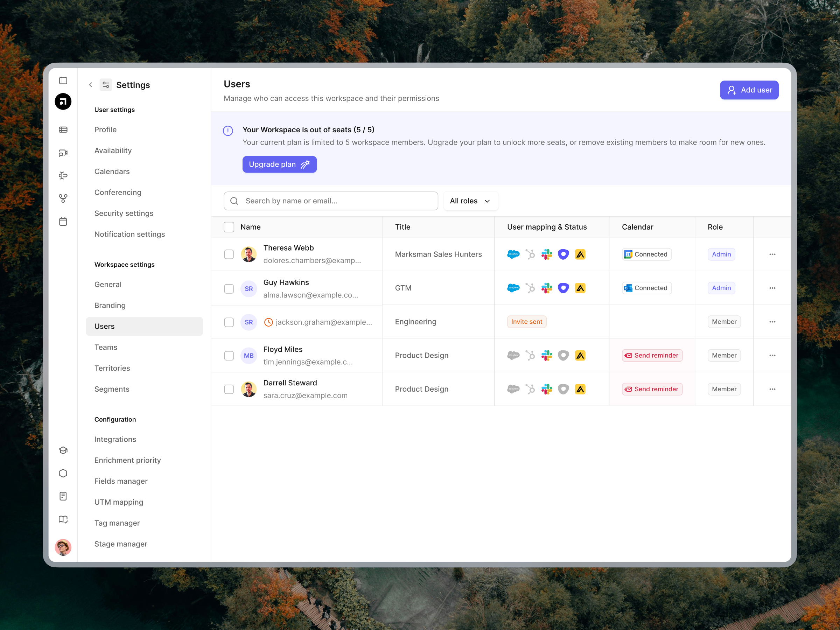Viewport: 840px width, 630px height.
Task: Check the checkbox for Darrell Steward's row
Action: (x=229, y=389)
